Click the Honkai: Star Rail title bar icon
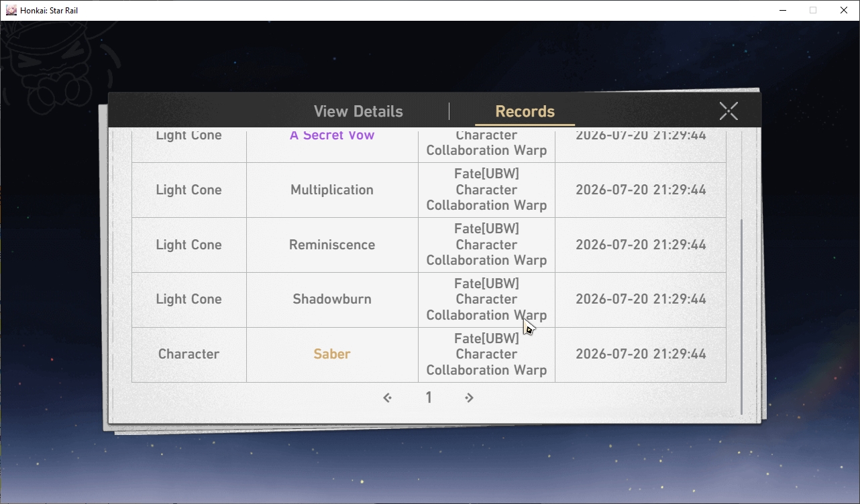 [11, 10]
